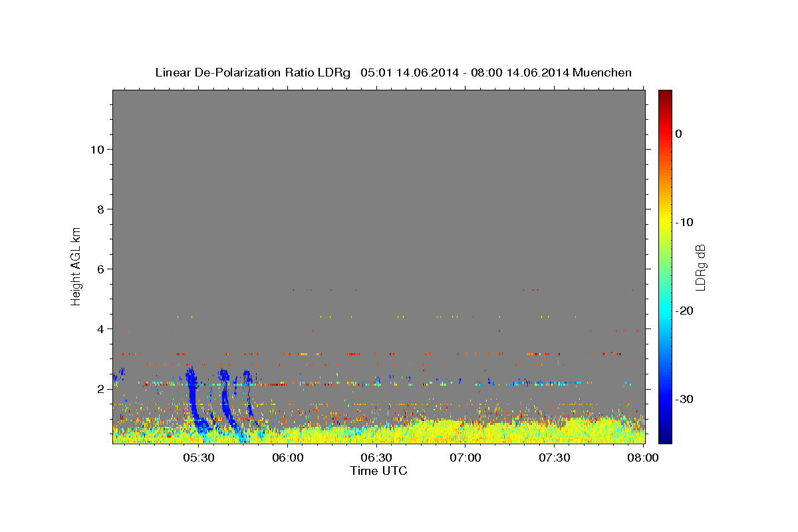Click the '07:00' time tick label
Image resolution: width=798 pixels, height=532 pixels.
point(465,458)
